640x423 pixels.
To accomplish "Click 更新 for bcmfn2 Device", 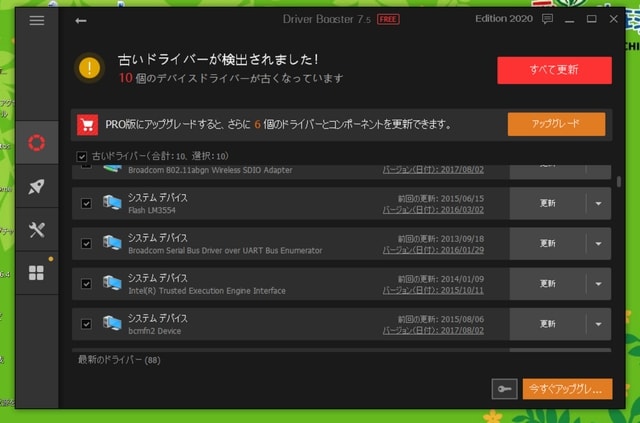I will point(547,324).
